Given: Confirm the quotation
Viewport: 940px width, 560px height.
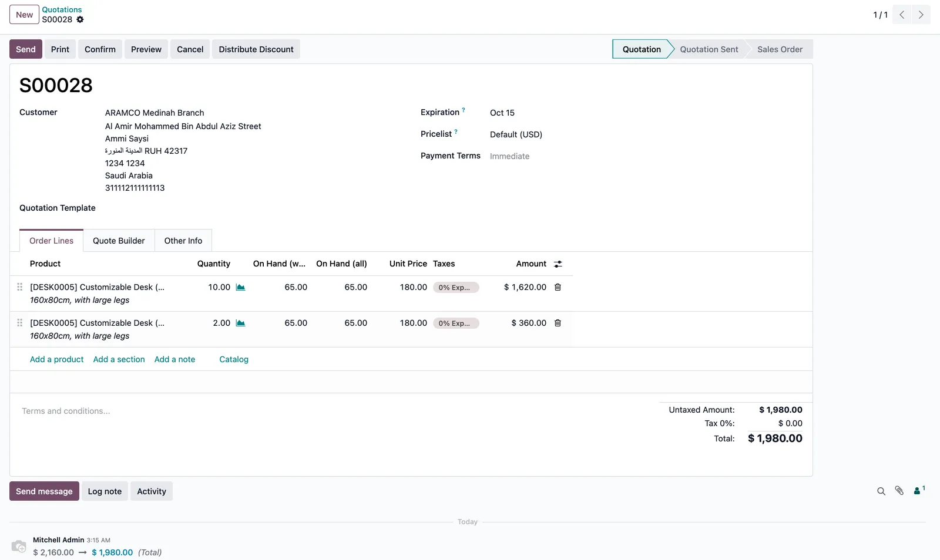Looking at the screenshot, I should (x=100, y=49).
